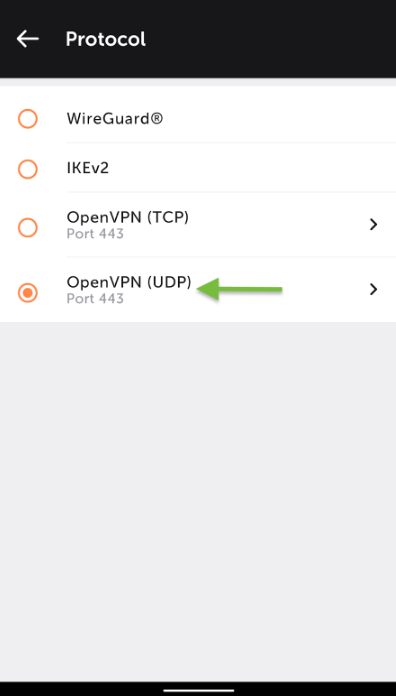Tap the OpenVPN (TCP) label text
This screenshot has height=696, width=396.
point(128,218)
